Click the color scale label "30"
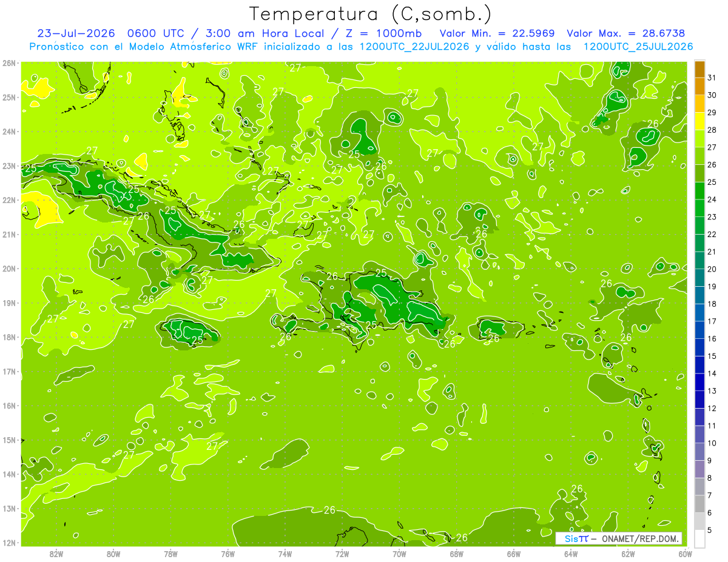 point(712,95)
